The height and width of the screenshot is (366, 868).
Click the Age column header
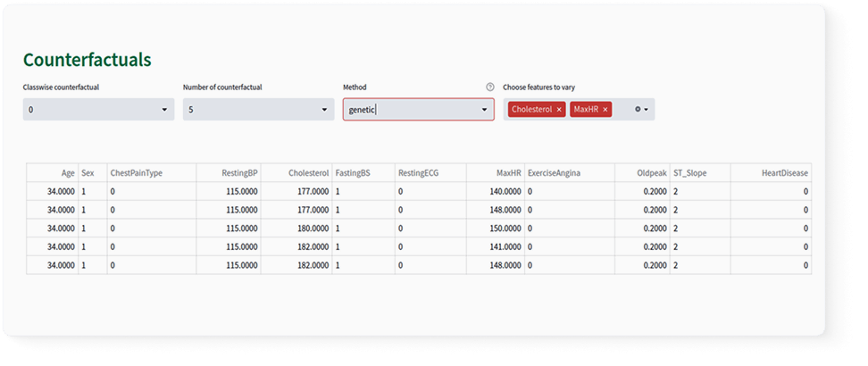click(53, 173)
